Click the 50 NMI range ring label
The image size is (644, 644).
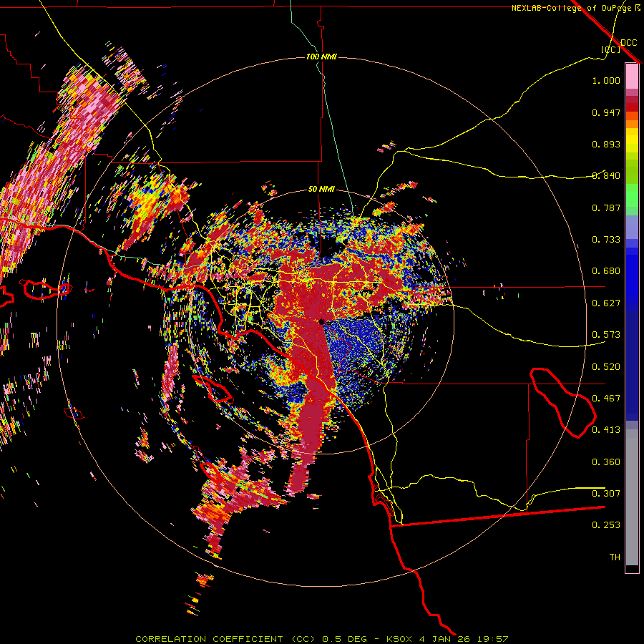321,190
